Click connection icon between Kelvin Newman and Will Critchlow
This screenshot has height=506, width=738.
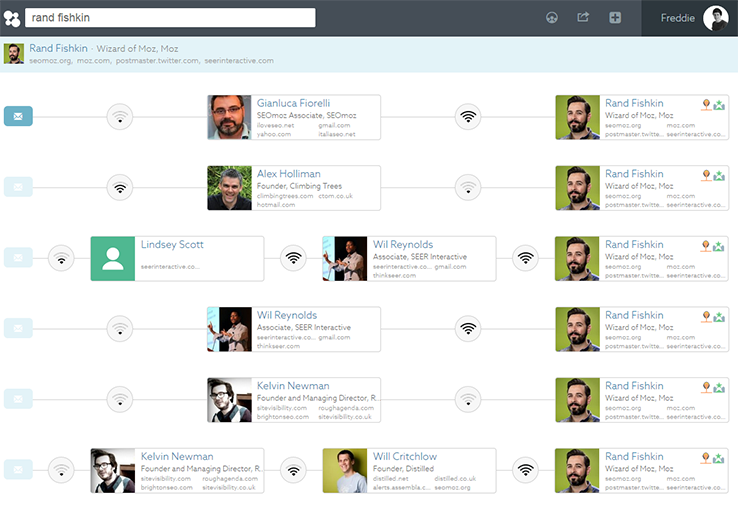(293, 470)
